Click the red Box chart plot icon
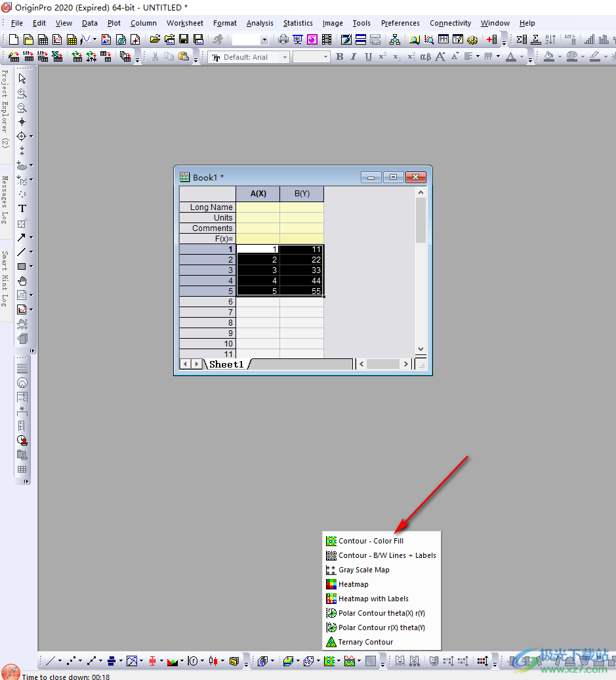The height and width of the screenshot is (680, 616). [x=153, y=661]
